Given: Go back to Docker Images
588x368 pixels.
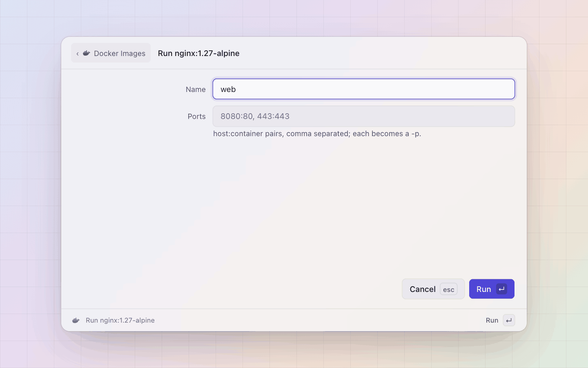Looking at the screenshot, I should coord(111,53).
